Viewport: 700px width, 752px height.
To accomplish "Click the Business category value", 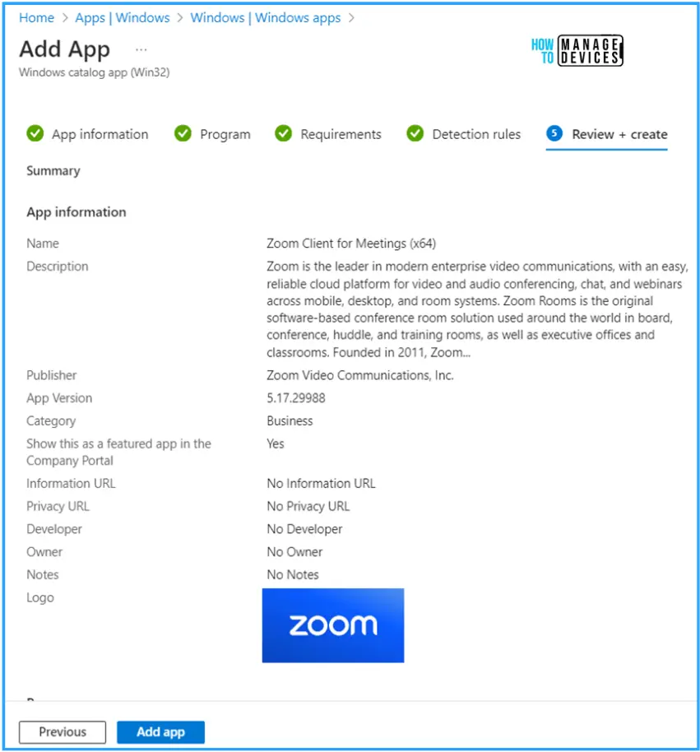I will [x=290, y=421].
